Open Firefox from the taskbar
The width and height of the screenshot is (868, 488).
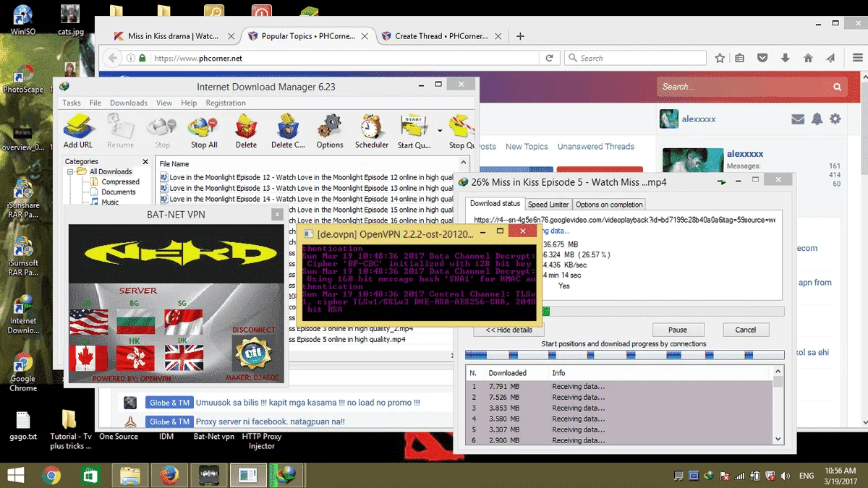pyautogui.click(x=169, y=474)
